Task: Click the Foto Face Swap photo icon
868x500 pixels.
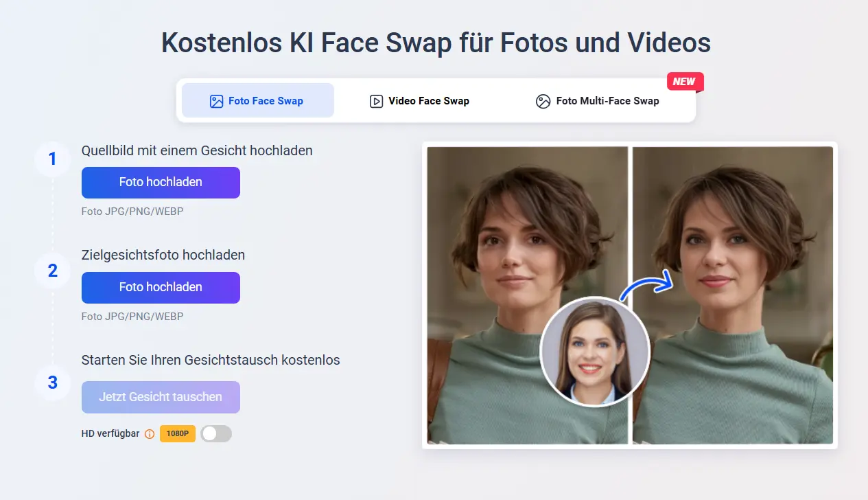Action: 215,100
